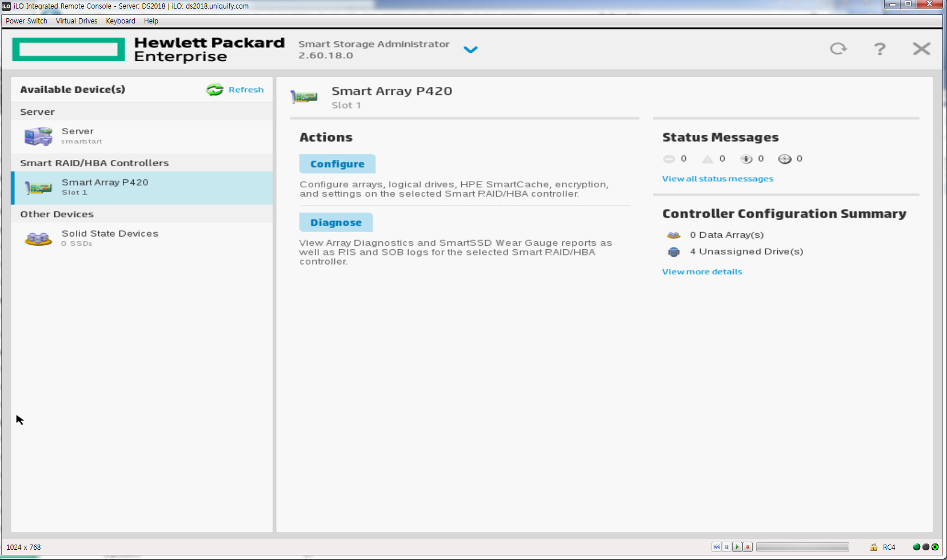The width and height of the screenshot is (947, 560).
Task: Click the Hewlett Packard Enterprise green logo
Action: tap(69, 50)
